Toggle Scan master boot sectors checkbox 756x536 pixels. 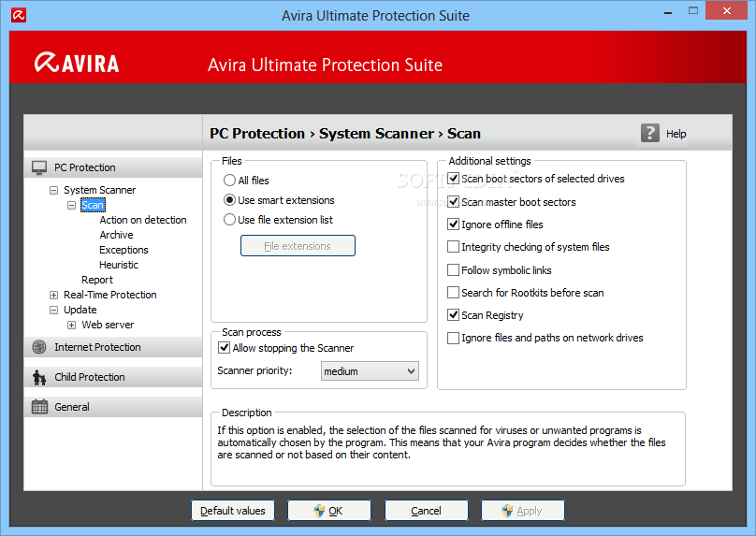click(x=453, y=201)
